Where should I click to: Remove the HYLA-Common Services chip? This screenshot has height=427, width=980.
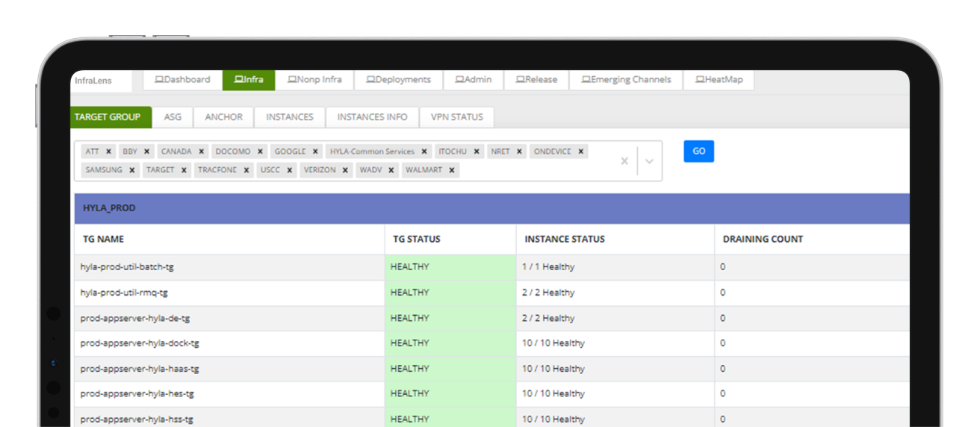click(x=424, y=152)
